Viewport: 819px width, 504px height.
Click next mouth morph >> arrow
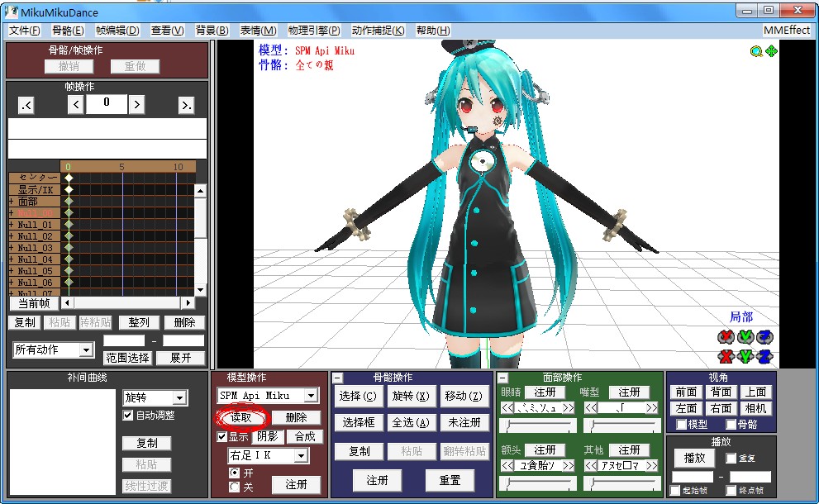pyautogui.click(x=652, y=408)
